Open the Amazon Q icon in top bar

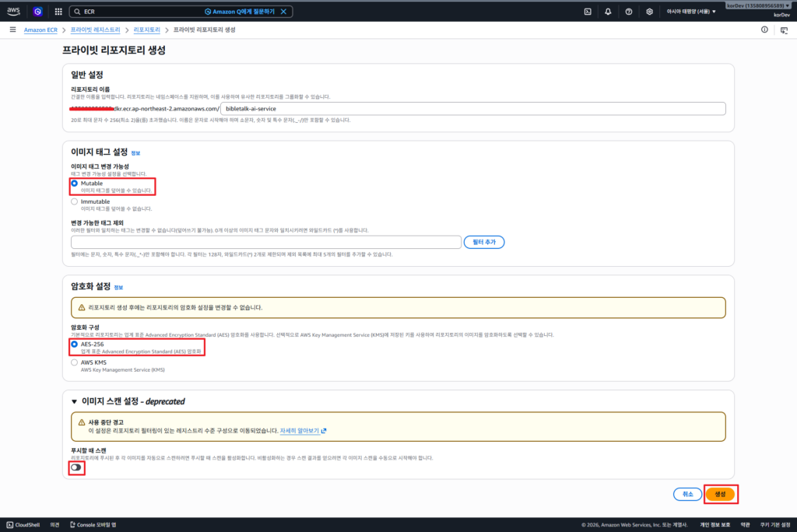(x=37, y=11)
